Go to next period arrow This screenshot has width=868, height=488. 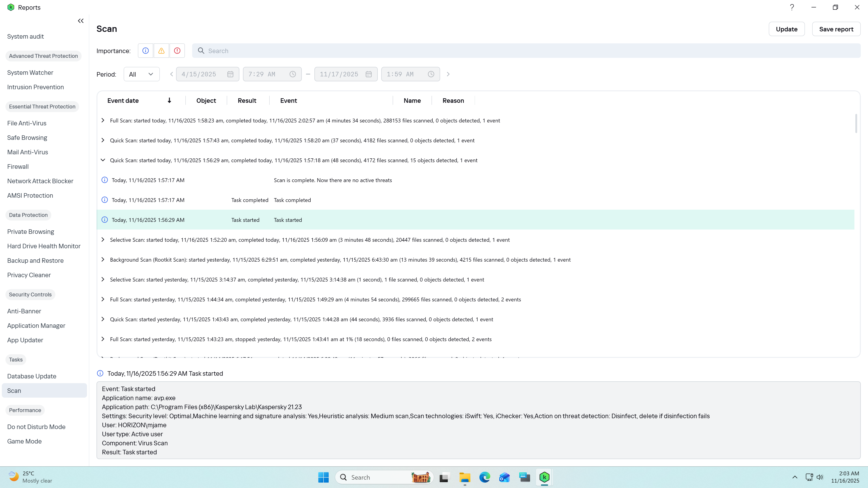click(x=448, y=74)
